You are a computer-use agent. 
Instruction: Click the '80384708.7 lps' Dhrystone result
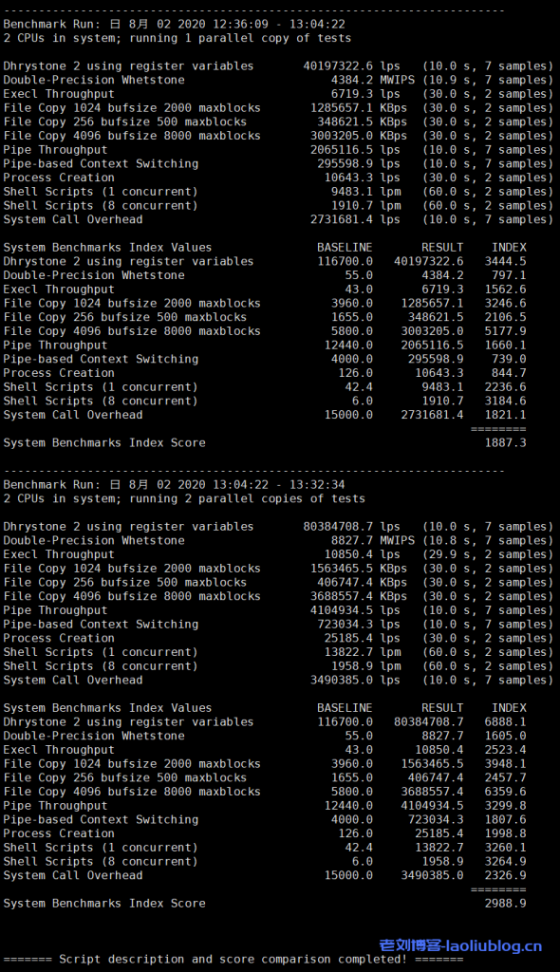(351, 527)
